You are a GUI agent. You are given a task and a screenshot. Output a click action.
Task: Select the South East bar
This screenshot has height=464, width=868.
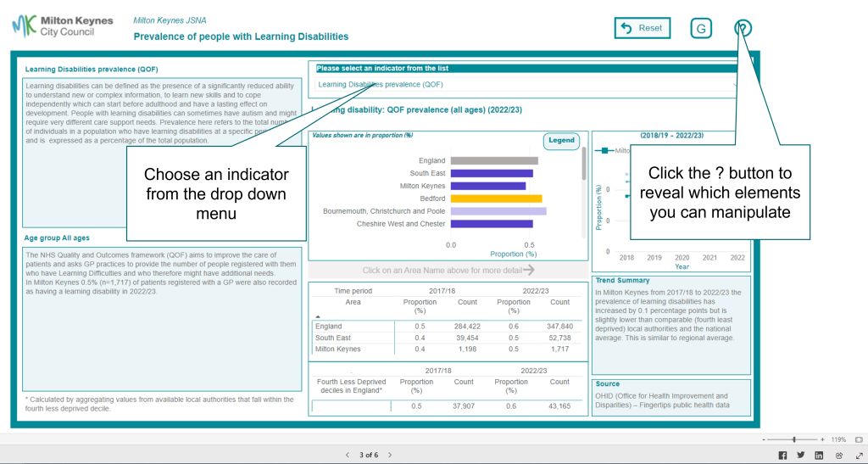point(492,173)
